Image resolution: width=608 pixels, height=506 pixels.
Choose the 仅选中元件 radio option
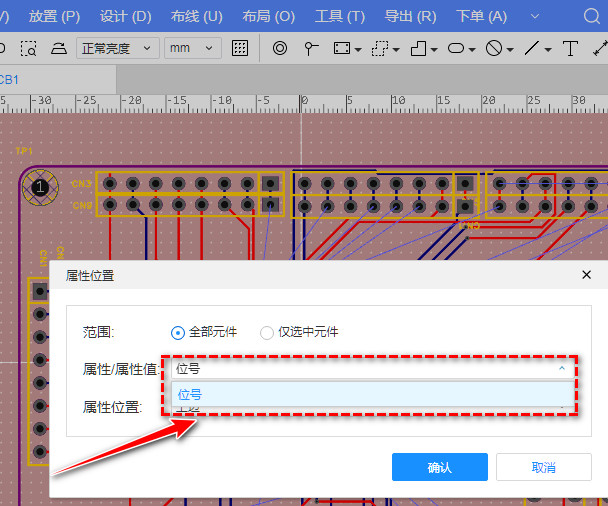[x=267, y=332]
